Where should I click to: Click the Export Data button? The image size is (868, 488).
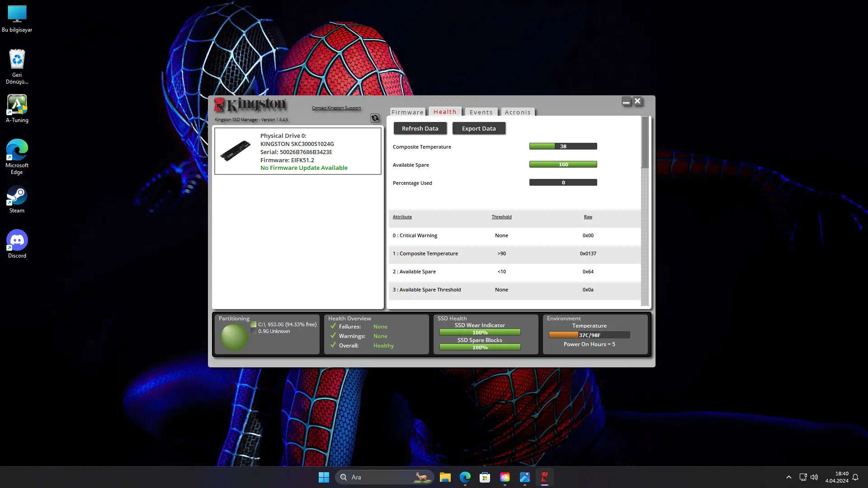pos(479,128)
